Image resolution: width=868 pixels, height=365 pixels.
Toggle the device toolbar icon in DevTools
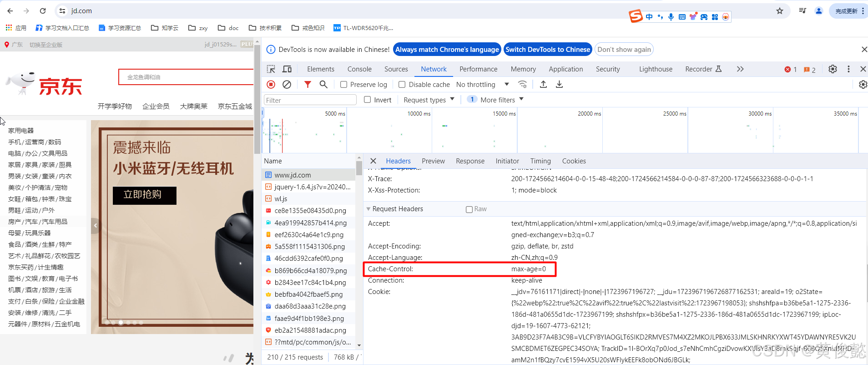point(287,69)
